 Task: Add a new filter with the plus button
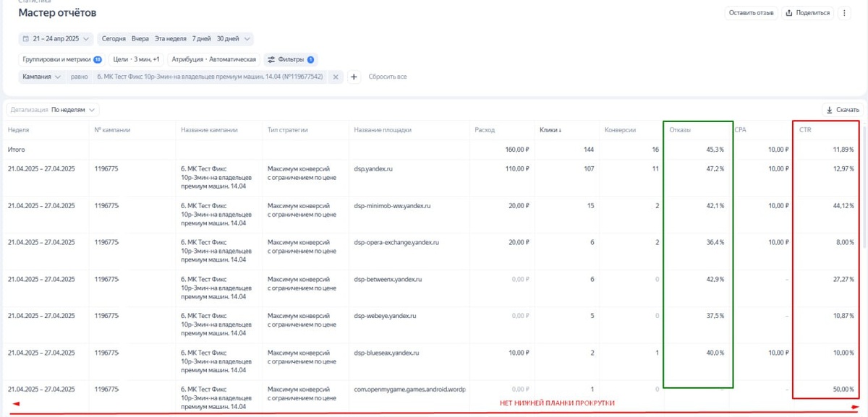pyautogui.click(x=354, y=77)
